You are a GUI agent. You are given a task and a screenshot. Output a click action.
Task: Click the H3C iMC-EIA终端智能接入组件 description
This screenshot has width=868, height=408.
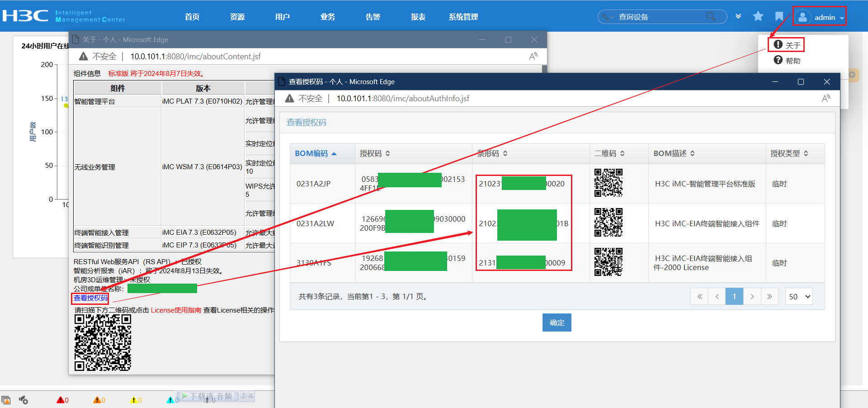click(x=707, y=223)
